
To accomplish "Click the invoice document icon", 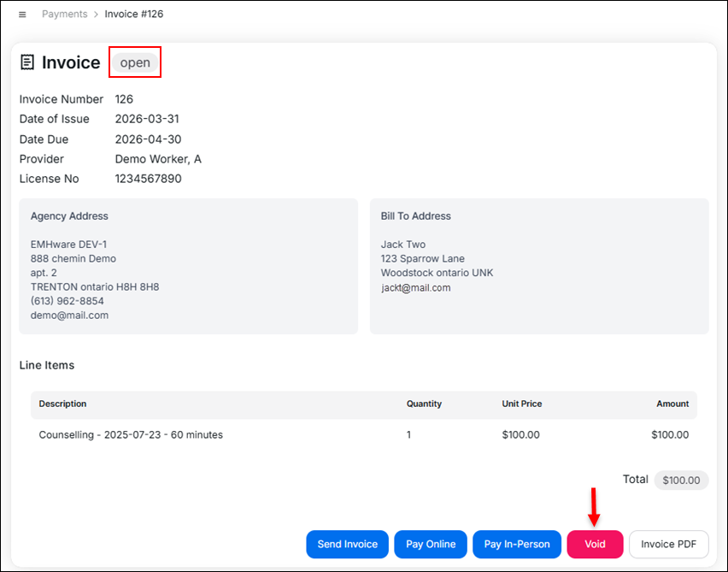I will 27,62.
